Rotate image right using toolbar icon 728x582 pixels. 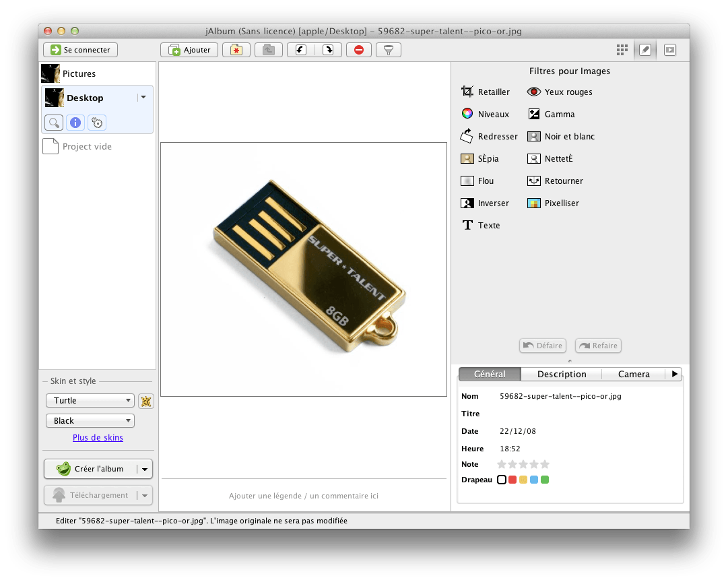click(328, 50)
